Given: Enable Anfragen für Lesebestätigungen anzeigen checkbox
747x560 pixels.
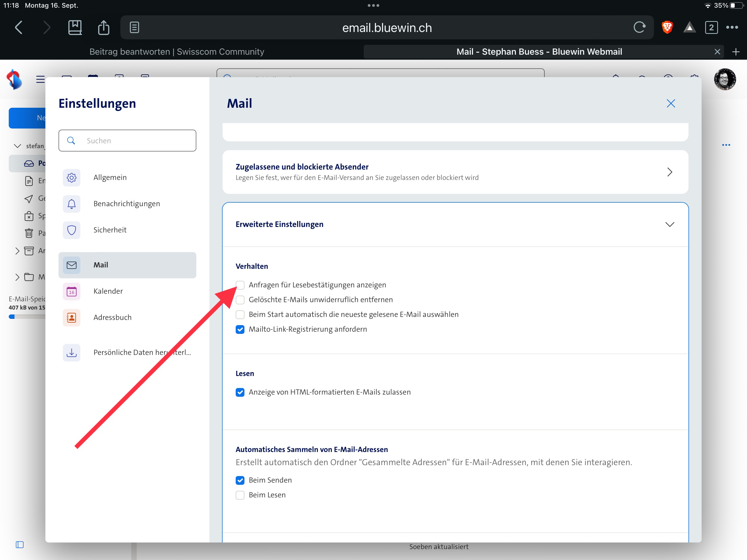Looking at the screenshot, I should (240, 285).
